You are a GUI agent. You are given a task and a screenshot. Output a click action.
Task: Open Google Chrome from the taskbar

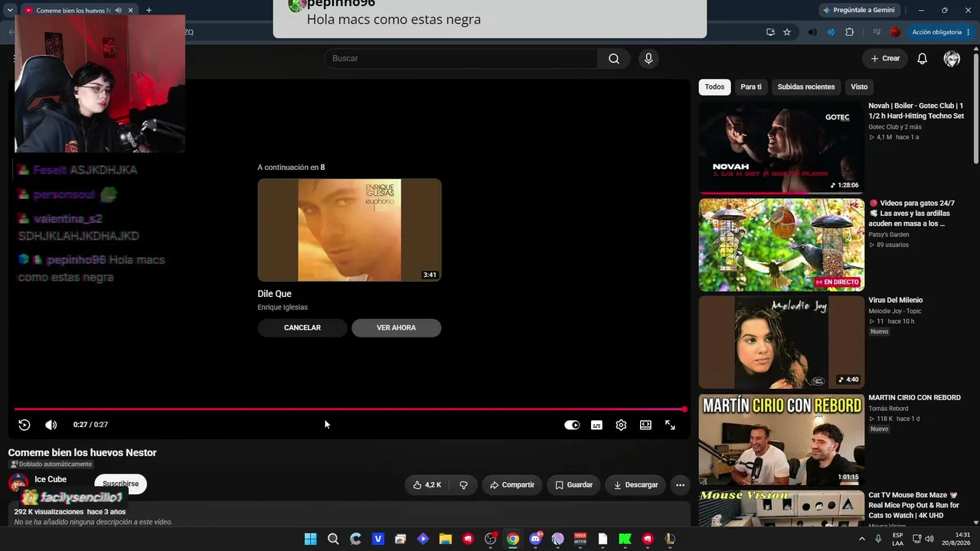click(513, 539)
